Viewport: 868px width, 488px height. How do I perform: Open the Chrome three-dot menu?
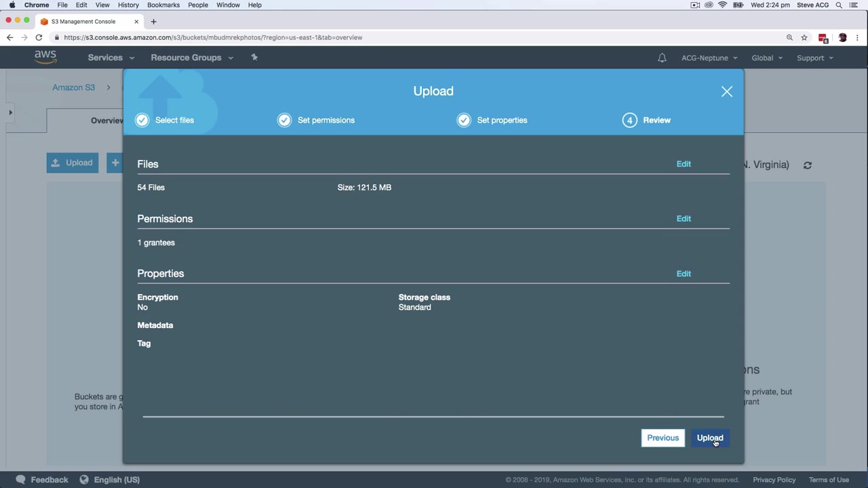(858, 37)
